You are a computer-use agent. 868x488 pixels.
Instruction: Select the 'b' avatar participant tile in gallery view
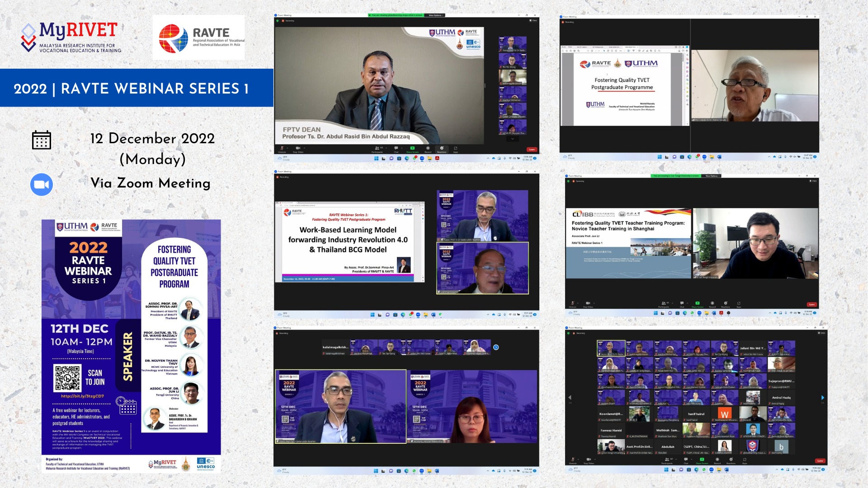click(x=781, y=447)
